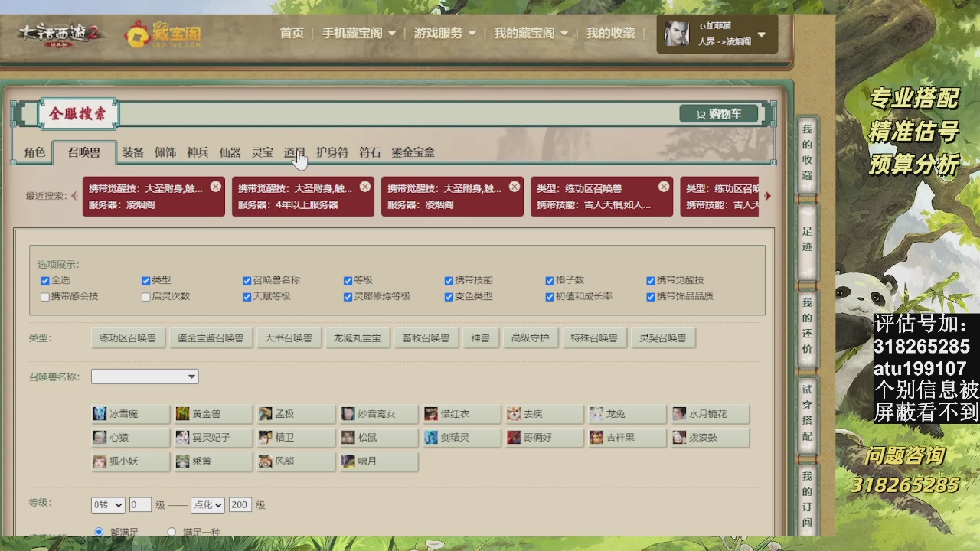The width and height of the screenshot is (980, 551).
Task: Select the 孟极 summon pet
Action: pyautogui.click(x=296, y=414)
